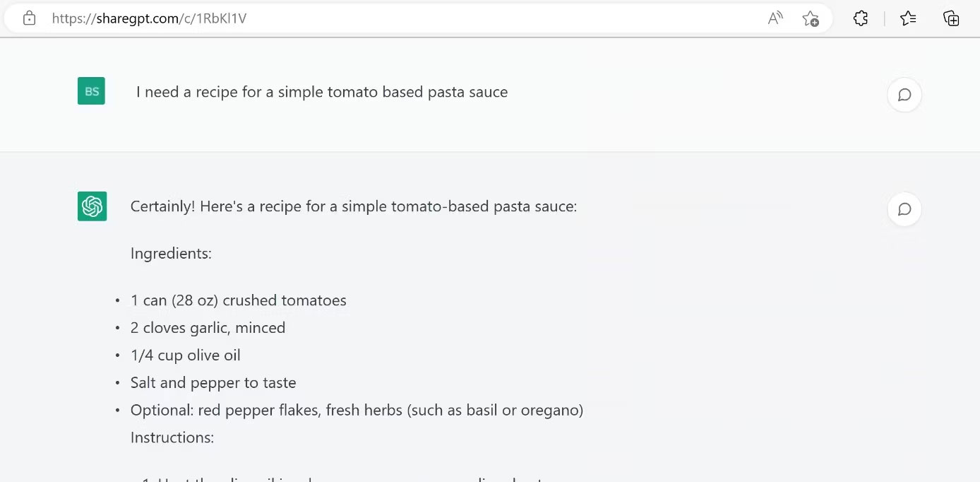
Task: Click the "Salt and pepper to taste" item
Action: coord(213,383)
